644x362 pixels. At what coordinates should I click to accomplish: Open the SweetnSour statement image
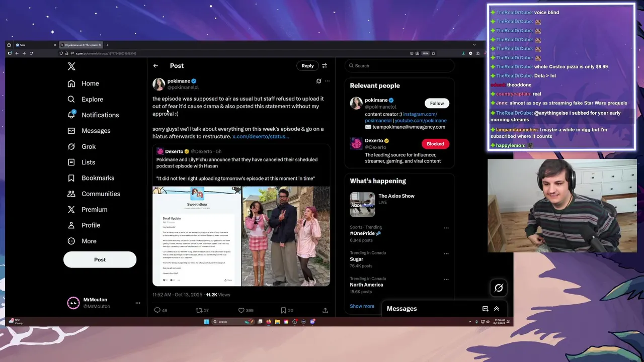click(x=197, y=236)
